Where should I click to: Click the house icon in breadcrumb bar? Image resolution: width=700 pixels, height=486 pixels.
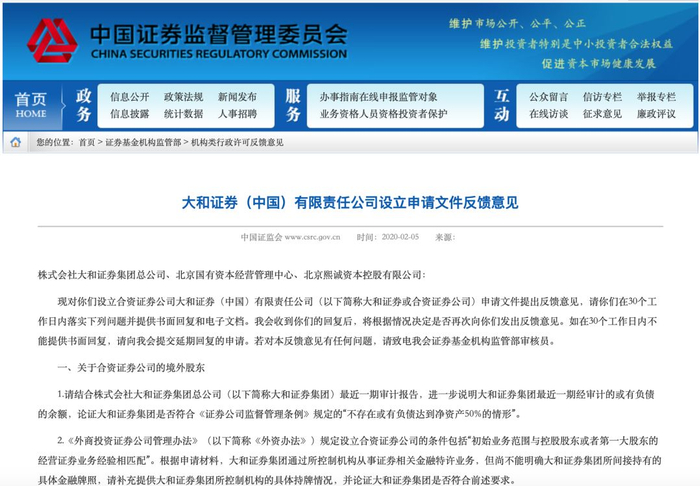coord(16,142)
